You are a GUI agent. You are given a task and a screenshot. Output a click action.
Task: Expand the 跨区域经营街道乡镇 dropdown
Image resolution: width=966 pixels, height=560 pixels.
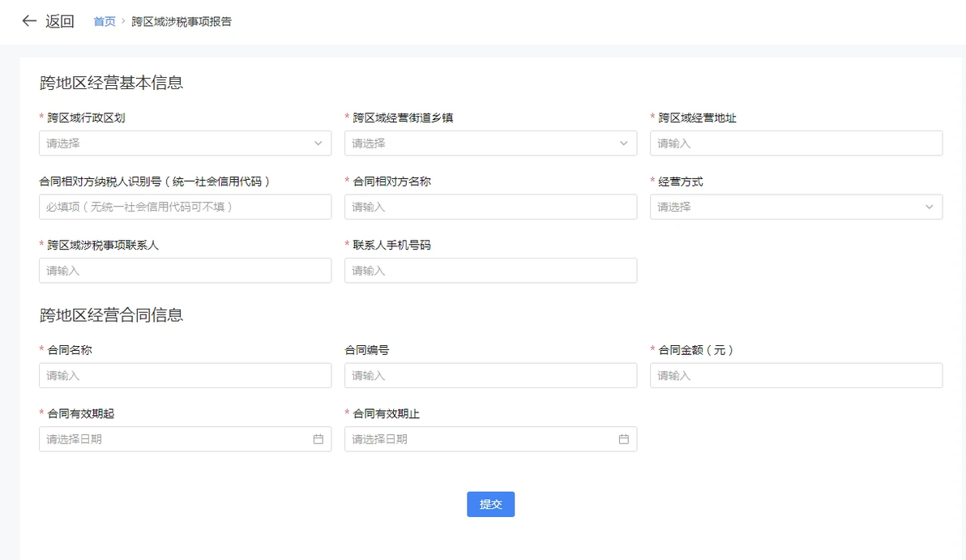(490, 143)
